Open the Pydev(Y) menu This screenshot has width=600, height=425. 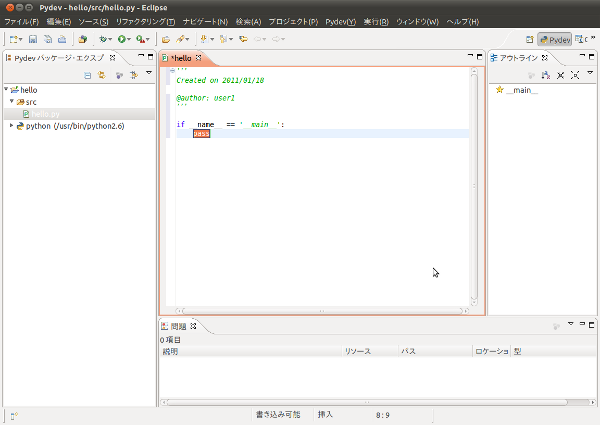(341, 22)
